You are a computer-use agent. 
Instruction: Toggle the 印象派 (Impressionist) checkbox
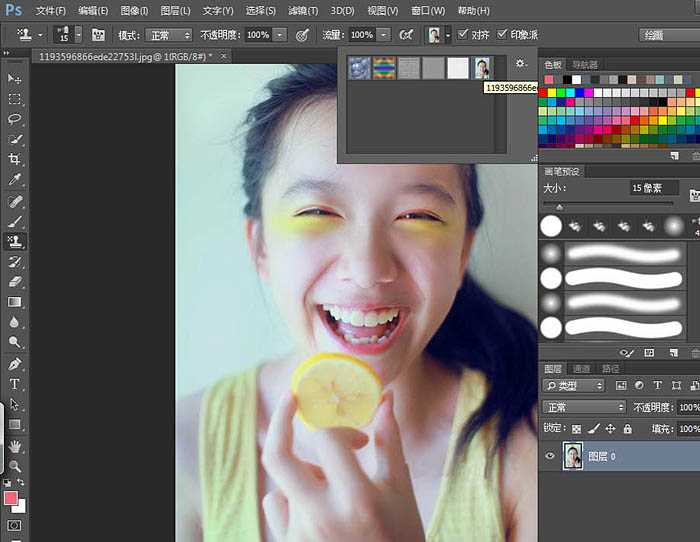pos(503,34)
